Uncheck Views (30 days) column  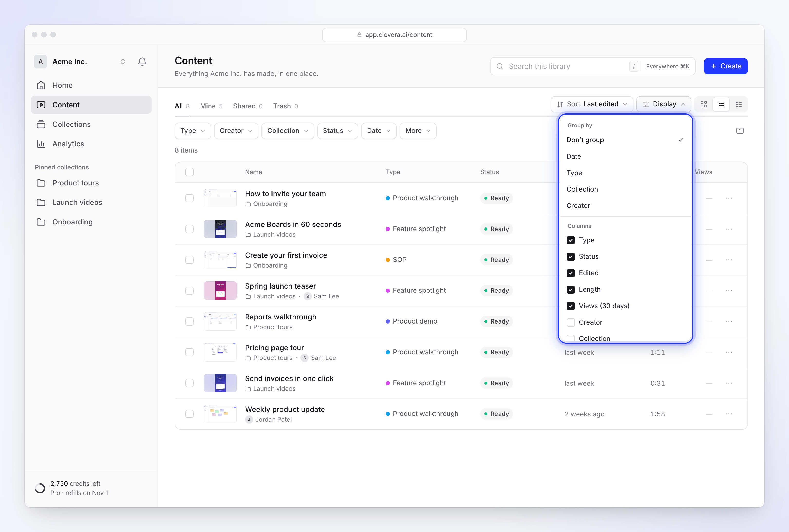571,306
